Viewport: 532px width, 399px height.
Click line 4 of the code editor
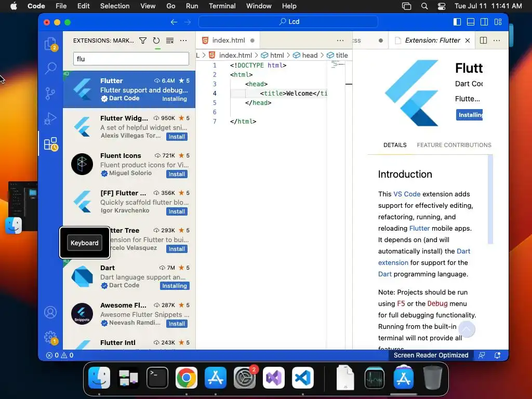[x=278, y=94]
